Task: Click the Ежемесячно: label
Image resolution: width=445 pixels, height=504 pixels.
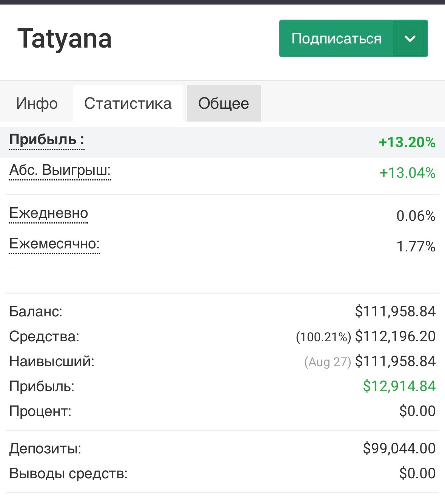Action: 54,244
